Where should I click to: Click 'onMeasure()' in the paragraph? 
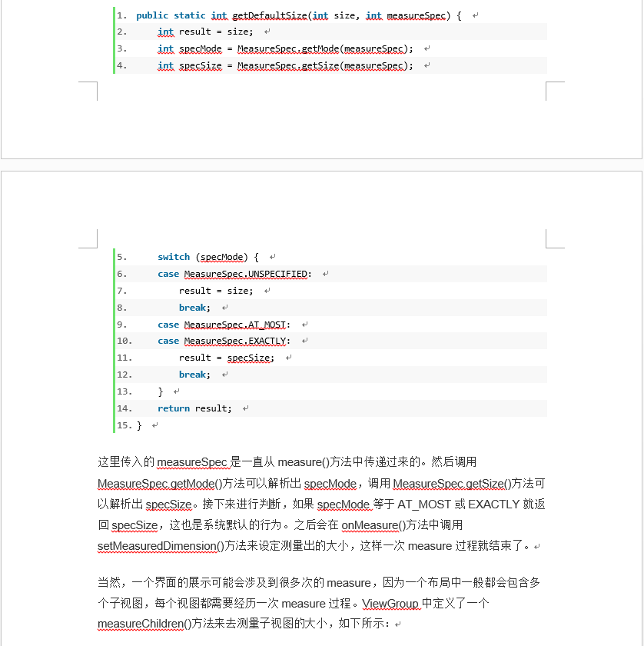373,525
